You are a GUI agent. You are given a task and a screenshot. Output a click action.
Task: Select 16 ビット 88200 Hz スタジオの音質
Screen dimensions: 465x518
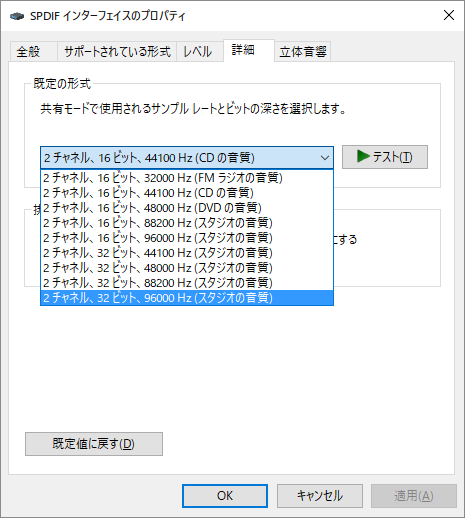click(187, 223)
